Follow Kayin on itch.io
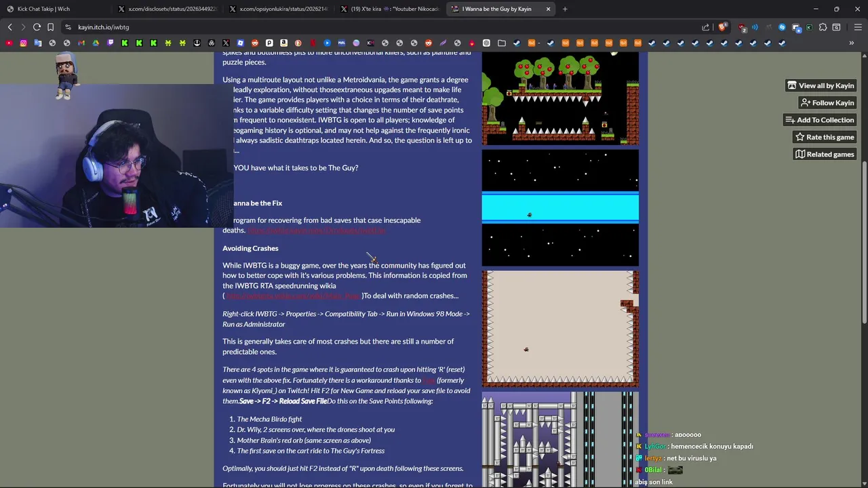 (827, 102)
